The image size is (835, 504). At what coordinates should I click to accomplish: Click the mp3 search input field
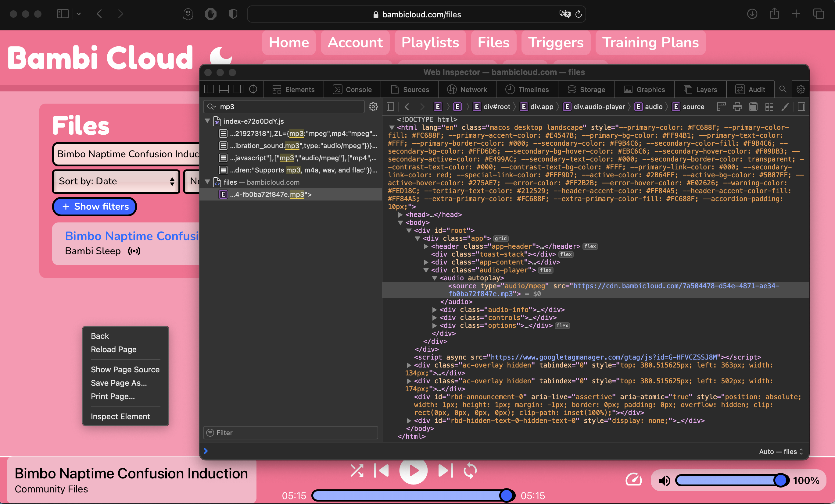pyautogui.click(x=288, y=107)
